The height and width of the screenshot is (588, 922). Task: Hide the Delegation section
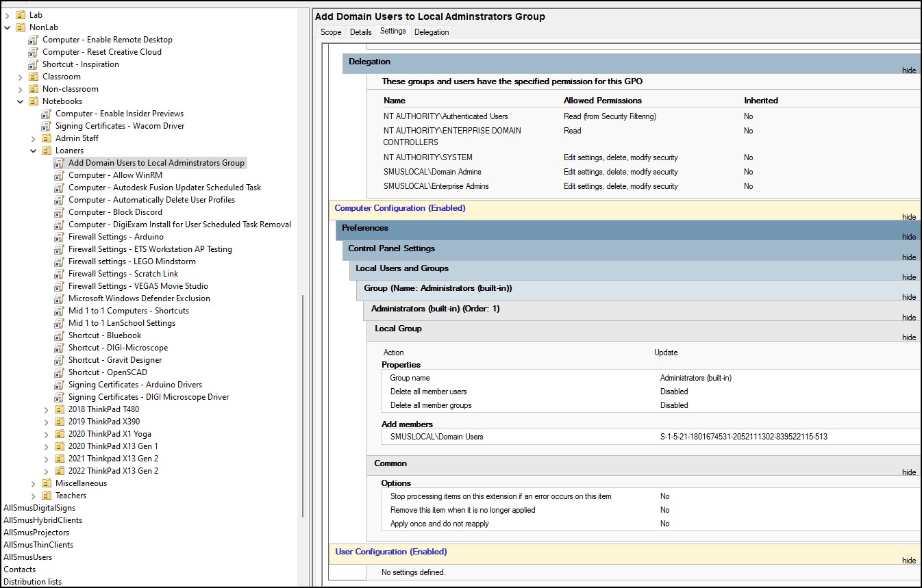click(x=908, y=71)
